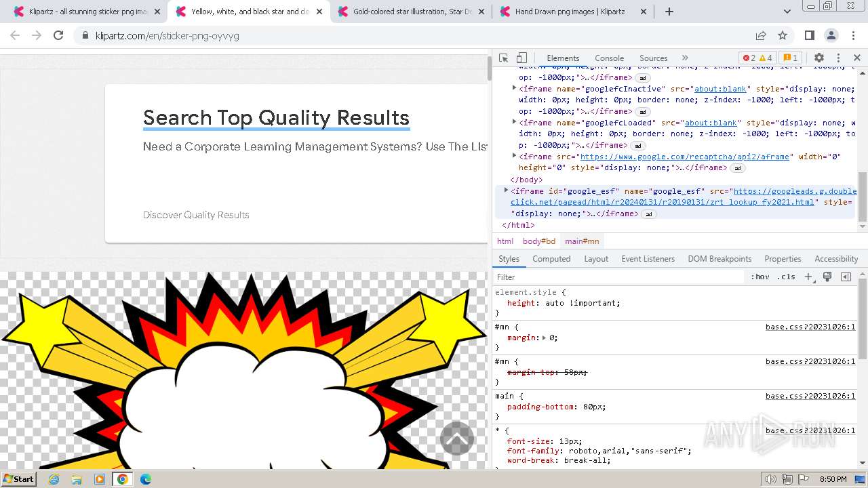Viewport: 868px width, 488px height.
Task: Open the Layout tab
Action: point(596,258)
